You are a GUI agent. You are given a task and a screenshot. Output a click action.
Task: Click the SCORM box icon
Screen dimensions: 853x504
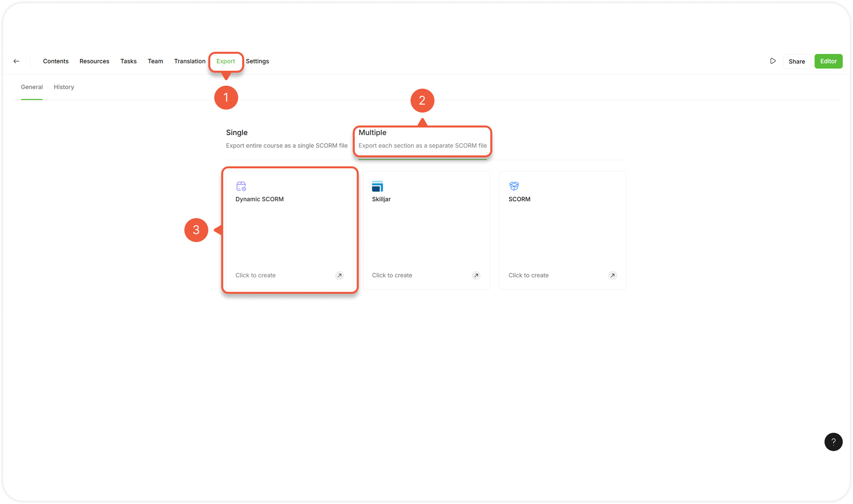click(x=514, y=186)
